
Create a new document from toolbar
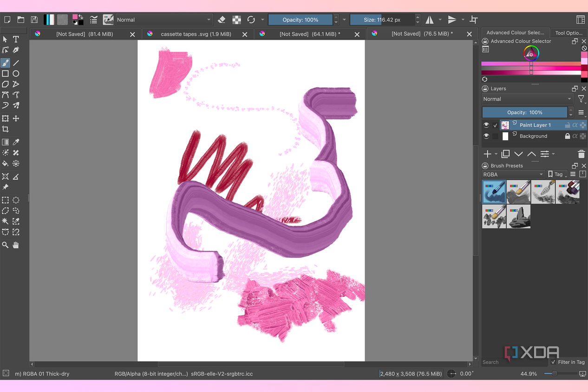pos(7,20)
